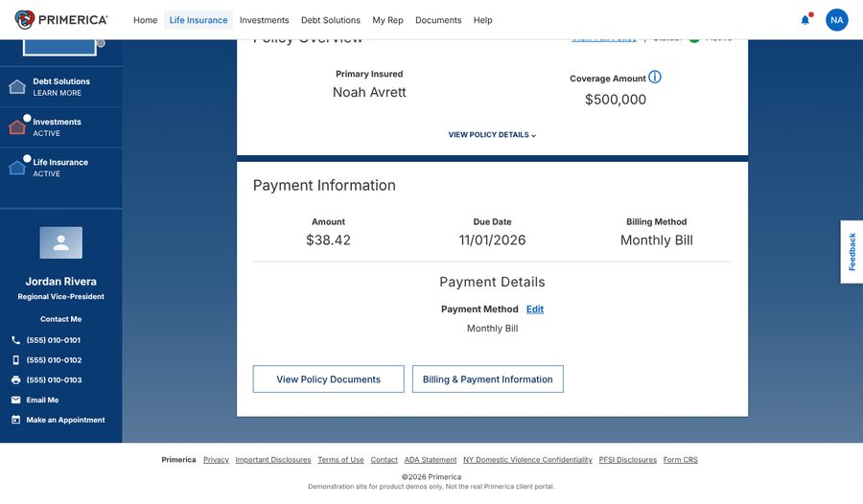This screenshot has height=504, width=863.
Task: Open sidebar Debt Solutions Learn More
Action: point(61,87)
